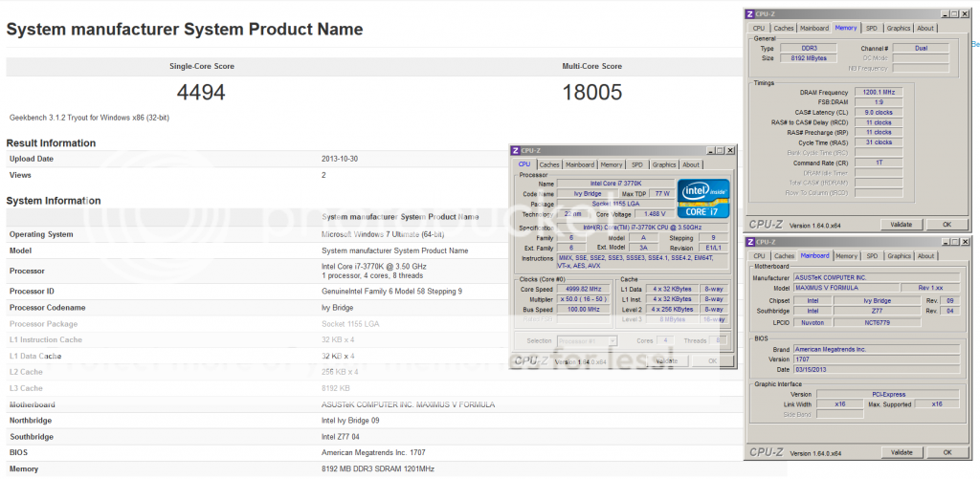Select Graphics tab in the Mainboard window
The height and width of the screenshot is (479, 980).
click(898, 256)
